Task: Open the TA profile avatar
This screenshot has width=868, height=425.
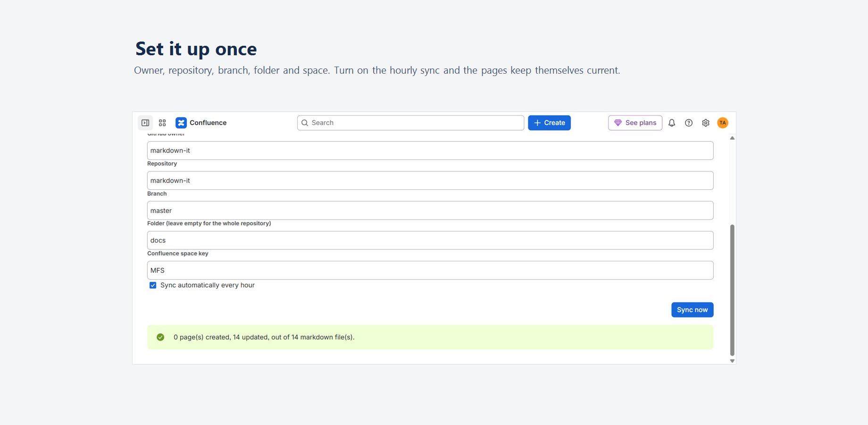Action: coord(723,123)
